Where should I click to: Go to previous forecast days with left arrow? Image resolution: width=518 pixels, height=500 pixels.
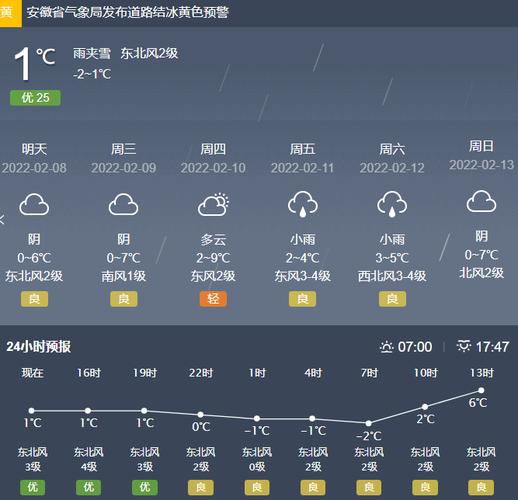click(x=2, y=219)
